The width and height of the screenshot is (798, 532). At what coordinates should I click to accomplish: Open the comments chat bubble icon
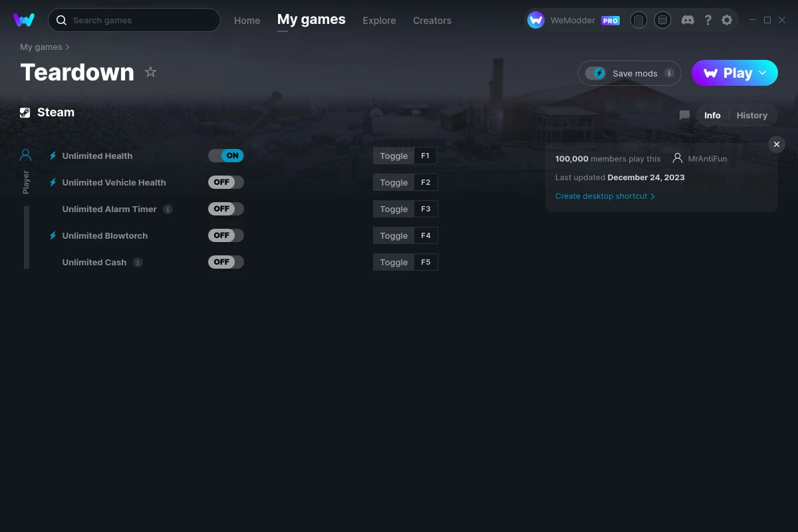[684, 115]
